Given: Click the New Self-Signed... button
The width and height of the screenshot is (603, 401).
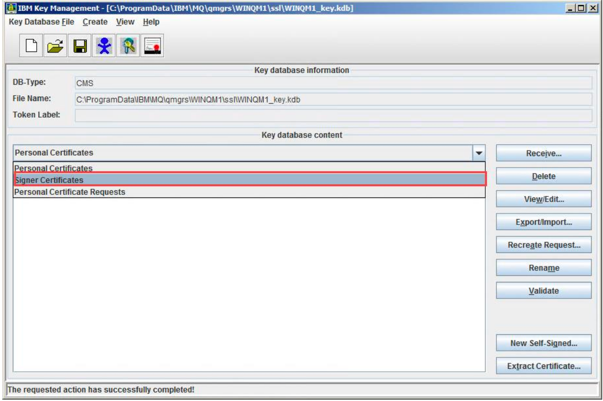Looking at the screenshot, I should [x=543, y=343].
